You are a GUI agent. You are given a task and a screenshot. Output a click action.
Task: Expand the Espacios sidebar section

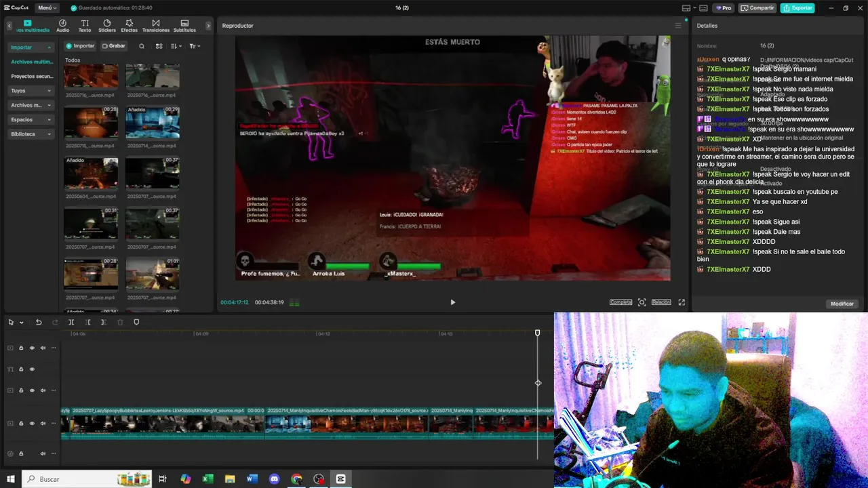click(31, 119)
